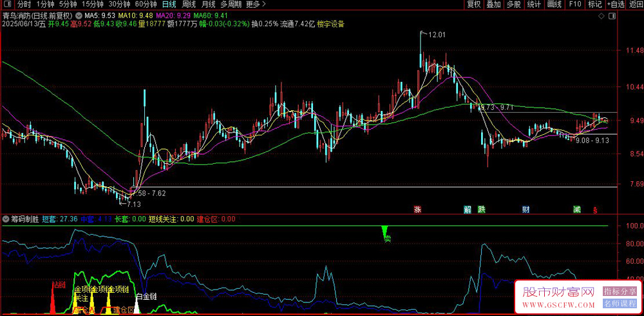Switch to 30分钟 period

point(119,4)
